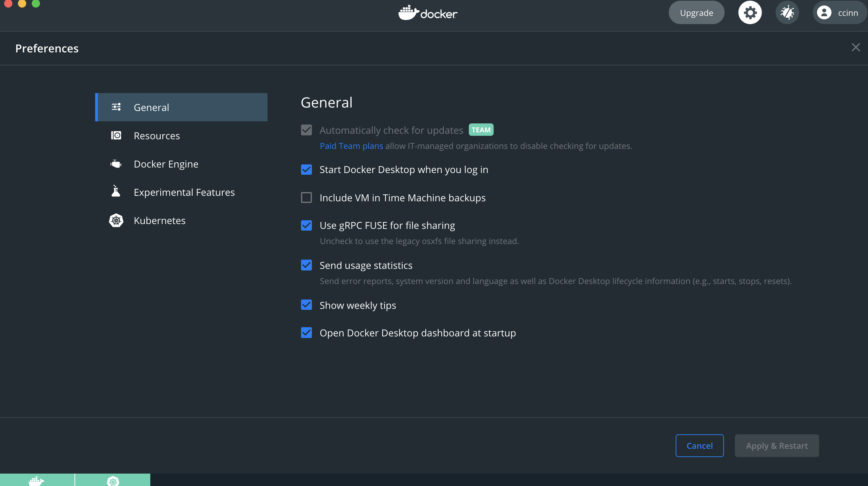The image size is (868, 486).
Task: Open settings via the gear icon
Action: coord(750,13)
